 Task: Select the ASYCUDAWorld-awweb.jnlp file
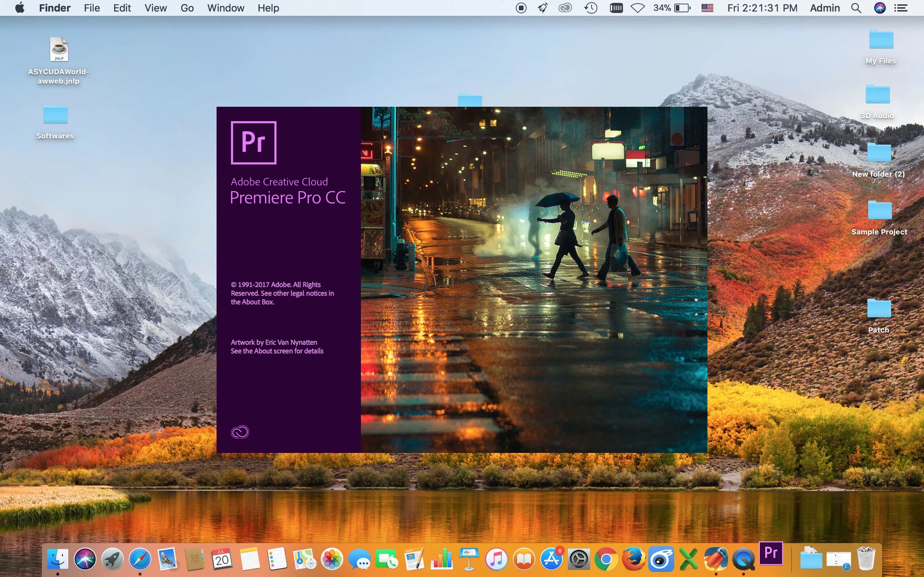(x=59, y=50)
